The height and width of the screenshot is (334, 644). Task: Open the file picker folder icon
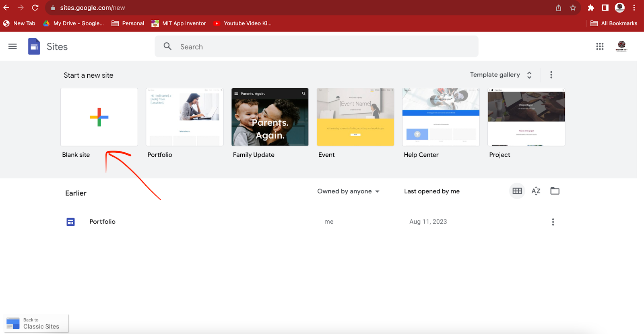[x=555, y=191]
